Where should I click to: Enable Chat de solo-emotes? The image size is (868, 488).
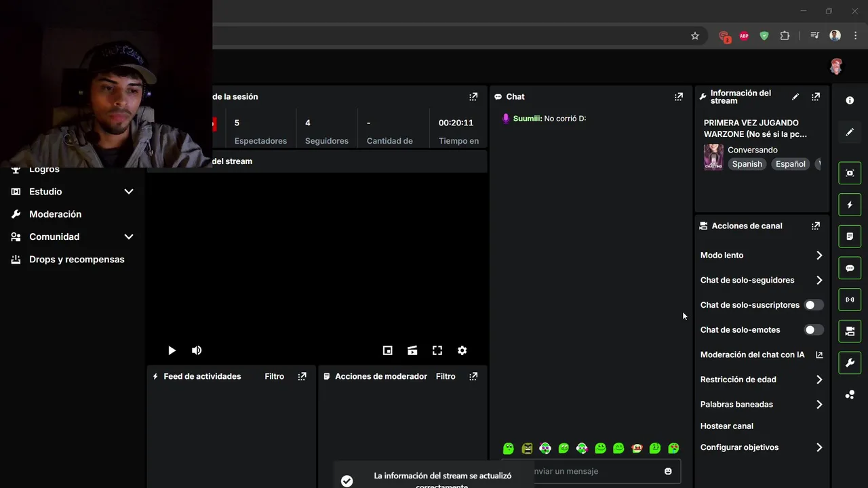point(814,330)
